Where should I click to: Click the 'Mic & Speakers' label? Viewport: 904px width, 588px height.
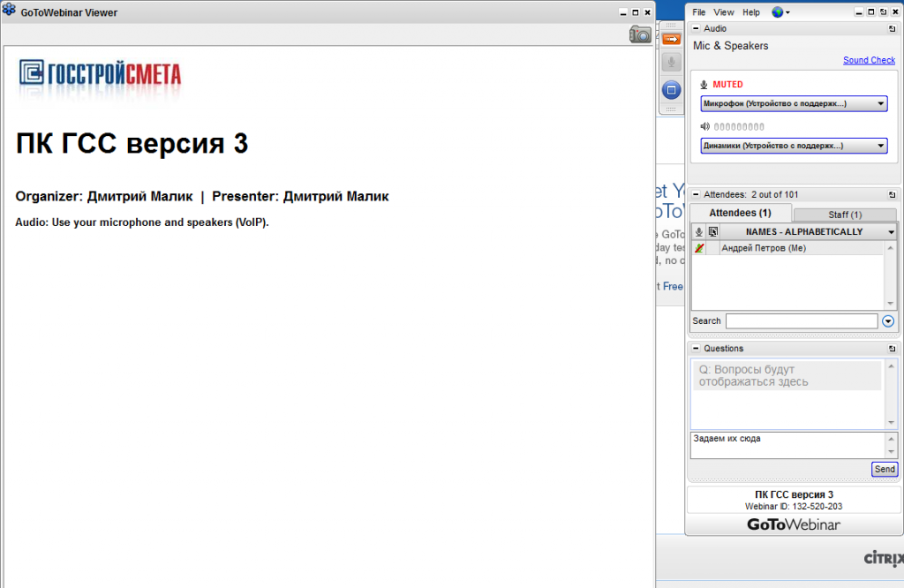pos(730,46)
